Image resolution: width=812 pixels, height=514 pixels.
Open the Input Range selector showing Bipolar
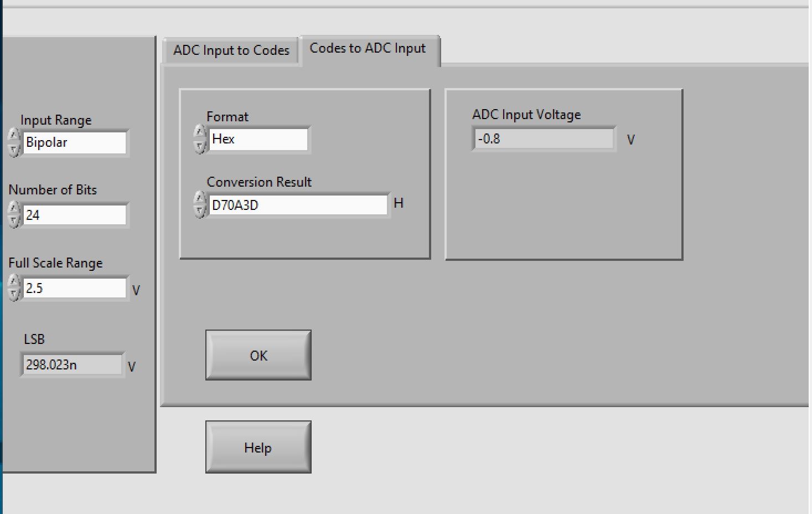75,142
